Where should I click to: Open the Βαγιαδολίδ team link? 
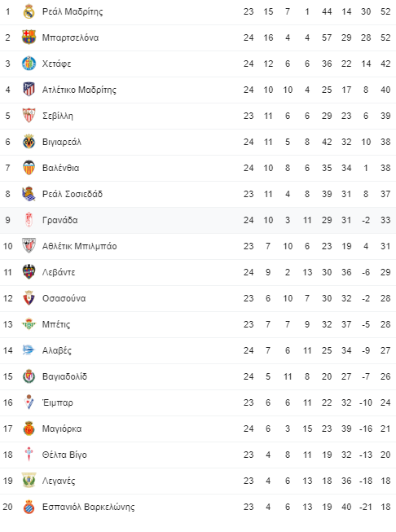(x=64, y=376)
